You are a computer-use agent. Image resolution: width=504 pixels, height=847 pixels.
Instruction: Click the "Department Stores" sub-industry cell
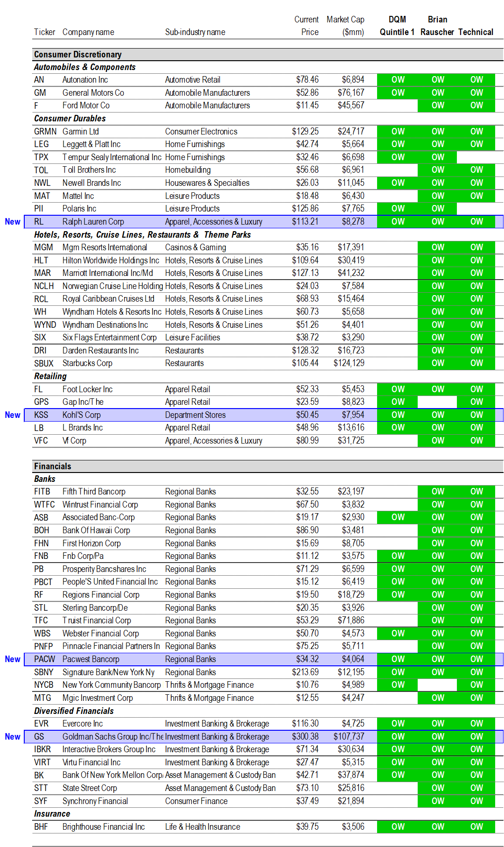[x=196, y=415]
